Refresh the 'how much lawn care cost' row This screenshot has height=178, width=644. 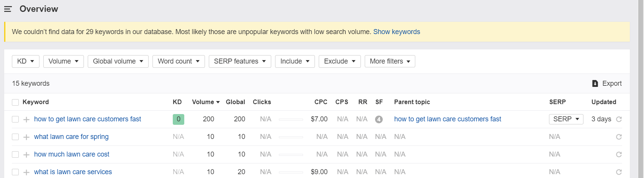tap(619, 155)
